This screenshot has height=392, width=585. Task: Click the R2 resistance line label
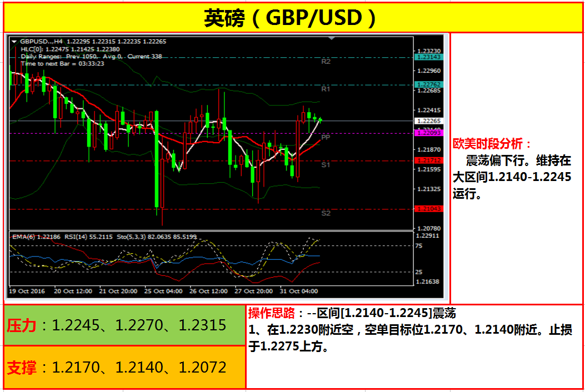(326, 62)
